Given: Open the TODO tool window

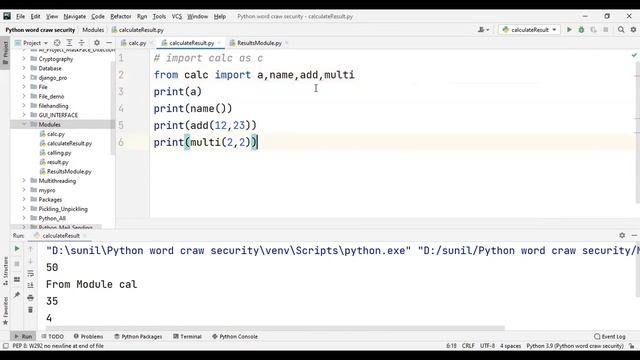Looking at the screenshot, I should pyautogui.click(x=53, y=337).
